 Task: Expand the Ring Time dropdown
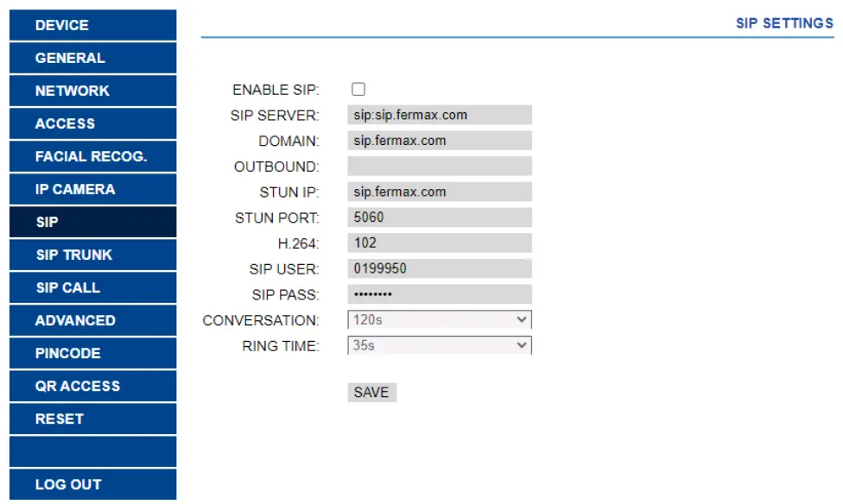click(440, 346)
